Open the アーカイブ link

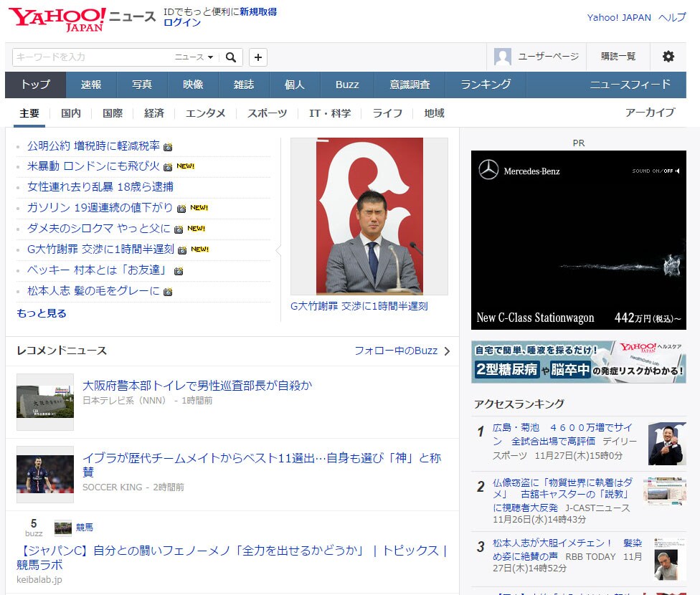click(650, 113)
